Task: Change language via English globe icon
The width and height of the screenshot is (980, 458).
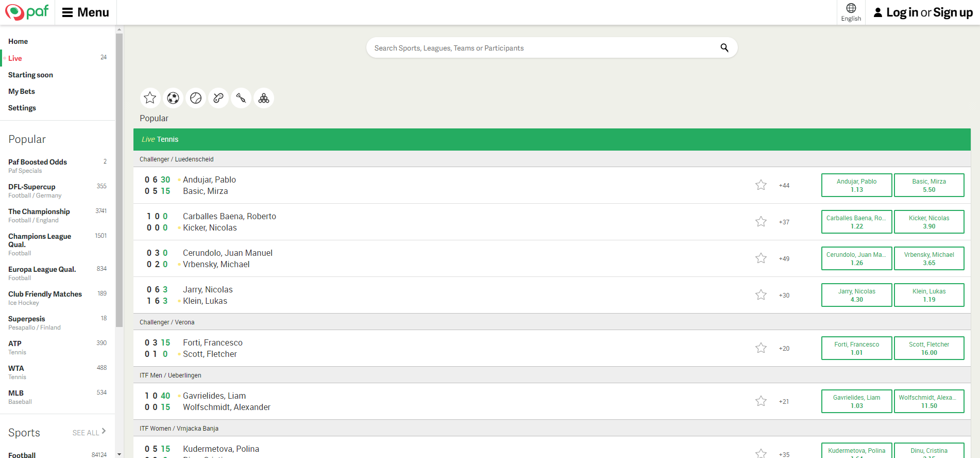Action: pos(851,12)
